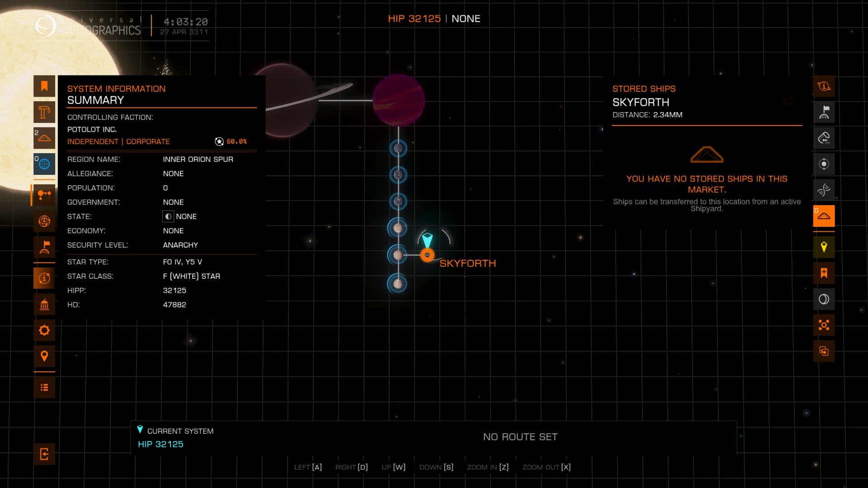Image resolution: width=868 pixels, height=488 pixels.
Task: Click the DISTANCE: 2.34MM text
Action: [647, 115]
